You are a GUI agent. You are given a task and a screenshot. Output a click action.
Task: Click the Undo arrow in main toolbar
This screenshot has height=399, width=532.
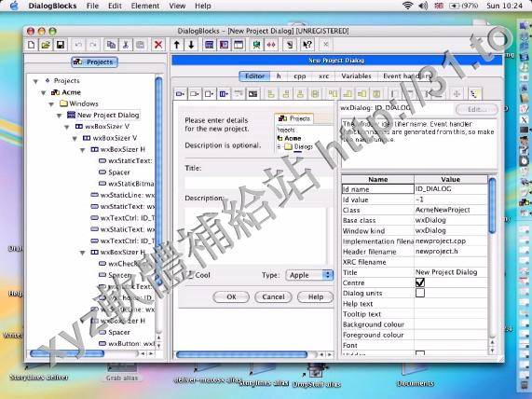tap(78, 45)
